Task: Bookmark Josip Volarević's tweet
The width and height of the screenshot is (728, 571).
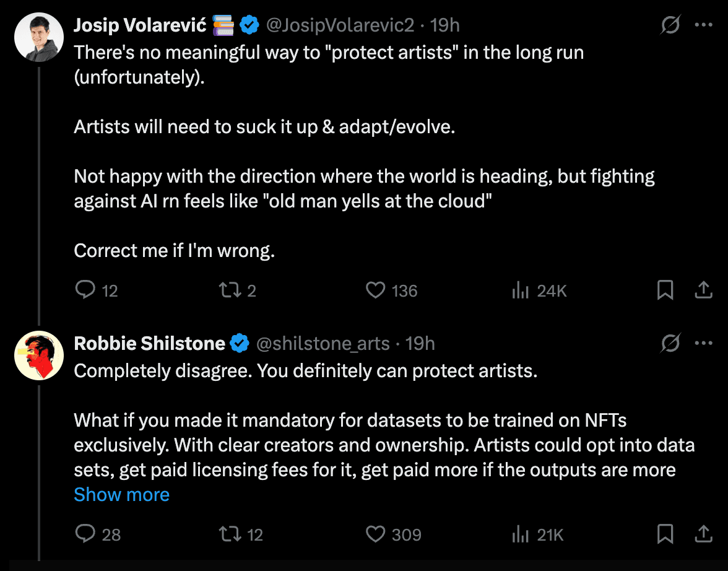Action: click(x=665, y=290)
